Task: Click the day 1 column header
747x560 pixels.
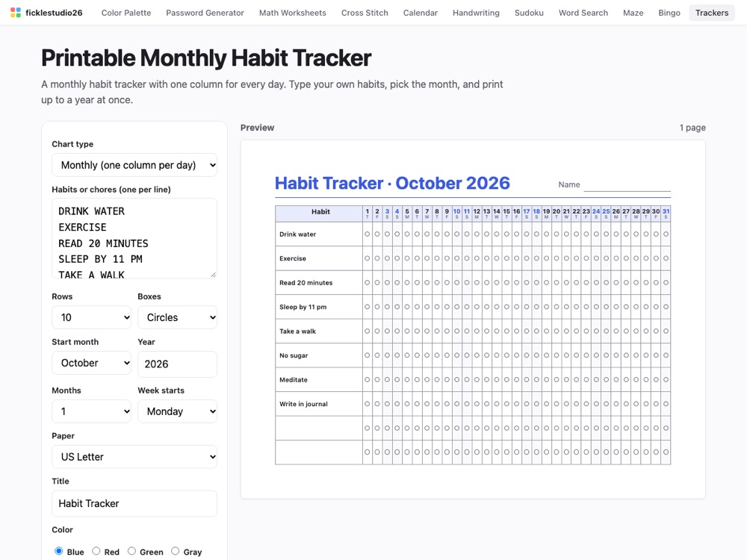Action: [x=368, y=214]
